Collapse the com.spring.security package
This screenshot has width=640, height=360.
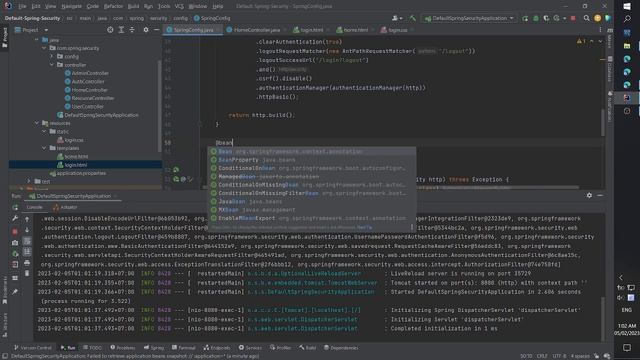pyautogui.click(x=44, y=48)
